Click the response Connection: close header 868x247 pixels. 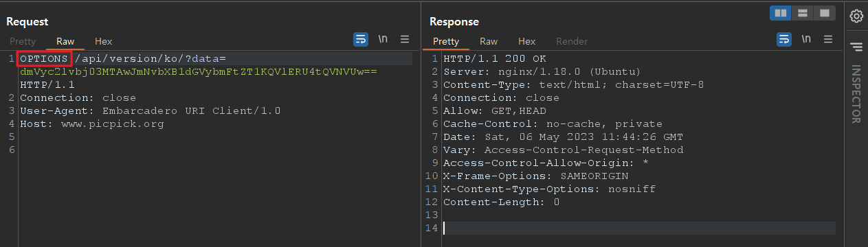point(501,98)
